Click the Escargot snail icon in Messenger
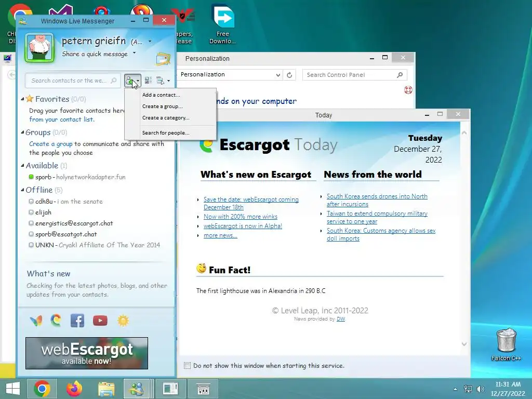Image resolution: width=532 pixels, height=399 pixels. point(56,320)
